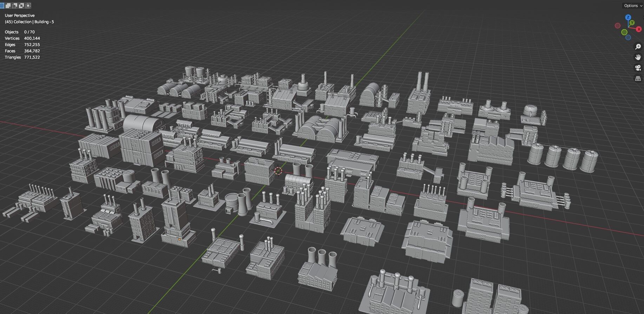
Task: Select the Set New selection mode icon
Action: pos(2,6)
